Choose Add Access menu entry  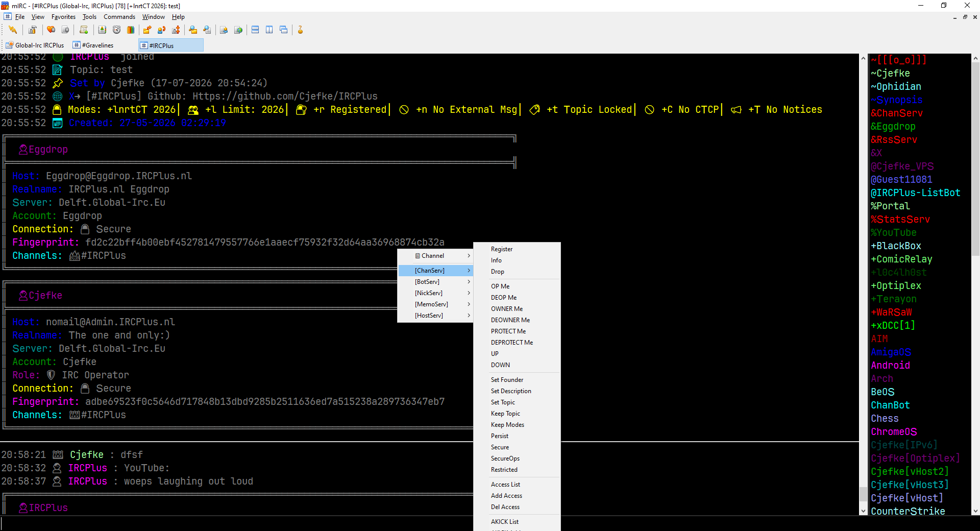point(517,496)
